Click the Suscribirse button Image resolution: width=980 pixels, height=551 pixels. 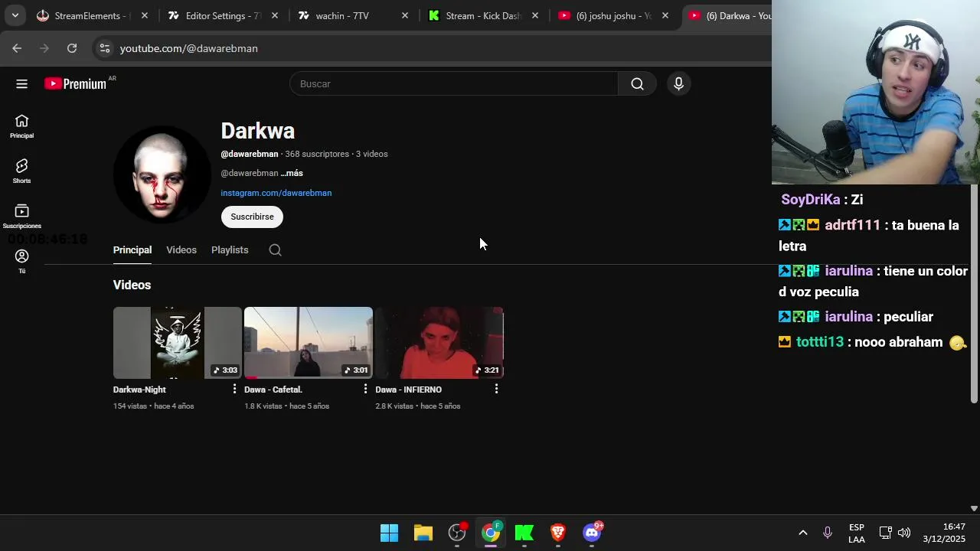pos(252,217)
